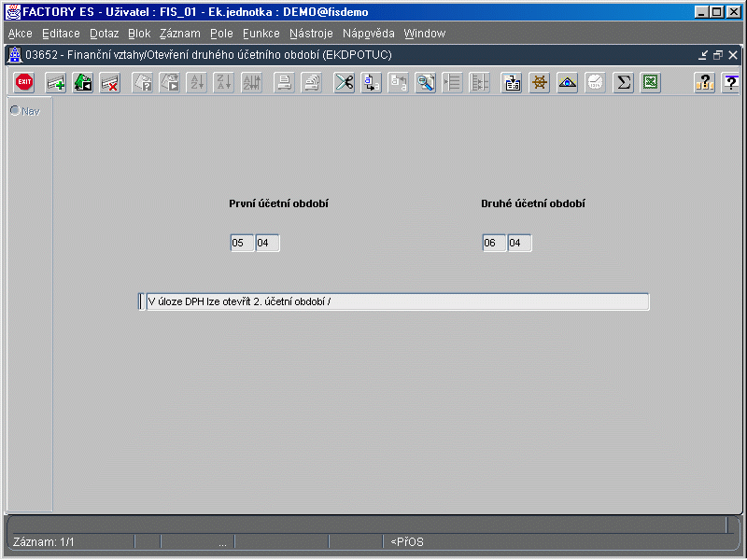Image resolution: width=747 pixels, height=560 pixels.
Task: Click the 'Záznam: 1/1' status bar text
Action: point(43,542)
